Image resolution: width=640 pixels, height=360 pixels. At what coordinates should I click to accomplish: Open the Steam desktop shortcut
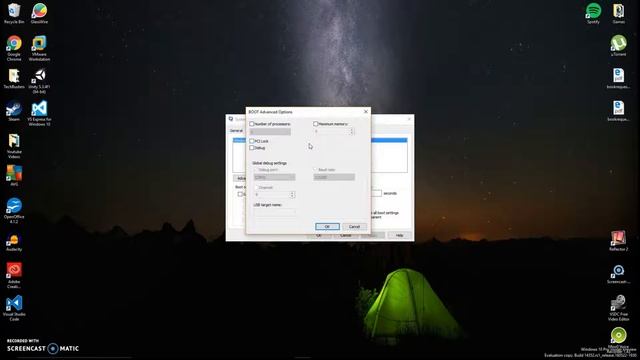[x=14, y=111]
